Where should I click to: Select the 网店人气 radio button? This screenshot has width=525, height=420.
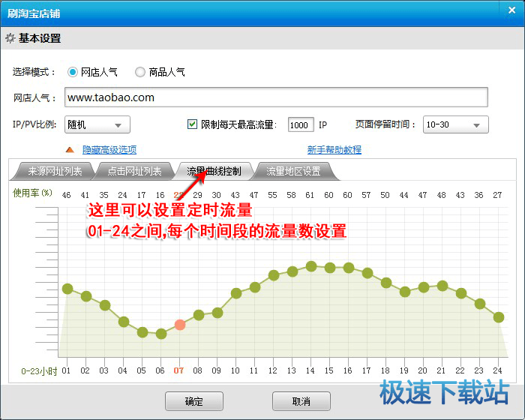click(x=73, y=73)
